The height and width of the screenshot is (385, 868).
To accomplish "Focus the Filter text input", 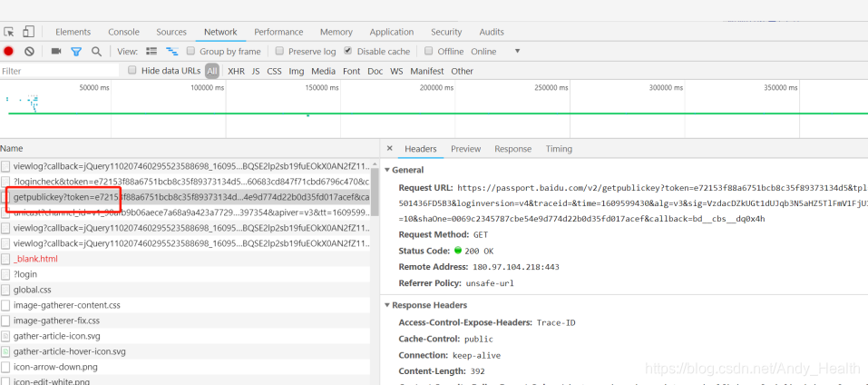I will point(59,71).
